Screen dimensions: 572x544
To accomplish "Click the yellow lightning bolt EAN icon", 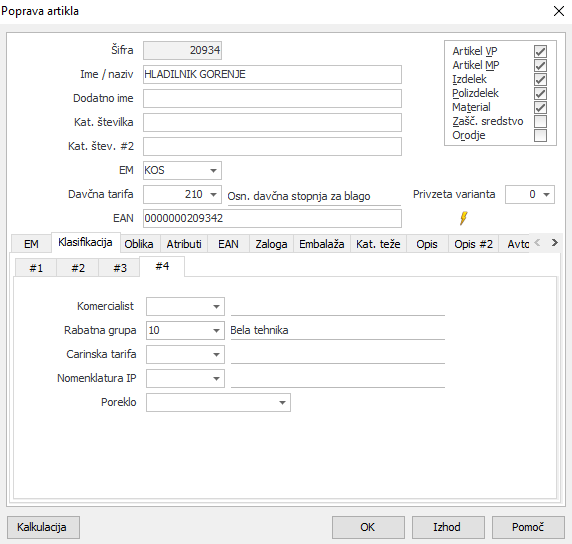I will click(x=463, y=218).
